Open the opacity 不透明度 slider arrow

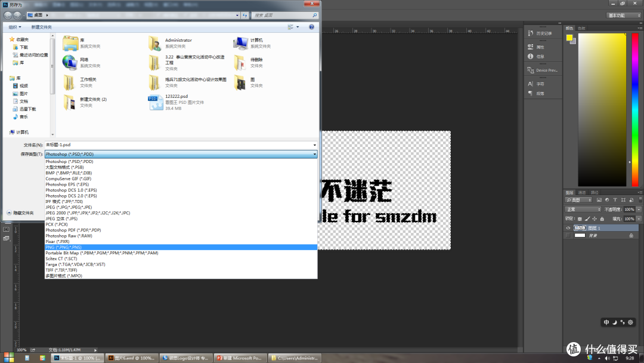639,209
